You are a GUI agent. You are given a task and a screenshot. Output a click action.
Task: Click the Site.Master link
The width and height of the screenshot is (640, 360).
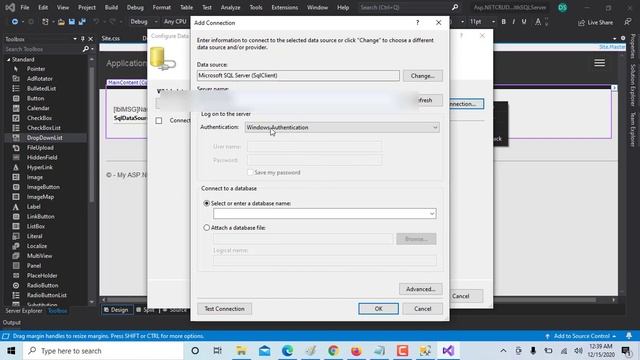pos(612,47)
